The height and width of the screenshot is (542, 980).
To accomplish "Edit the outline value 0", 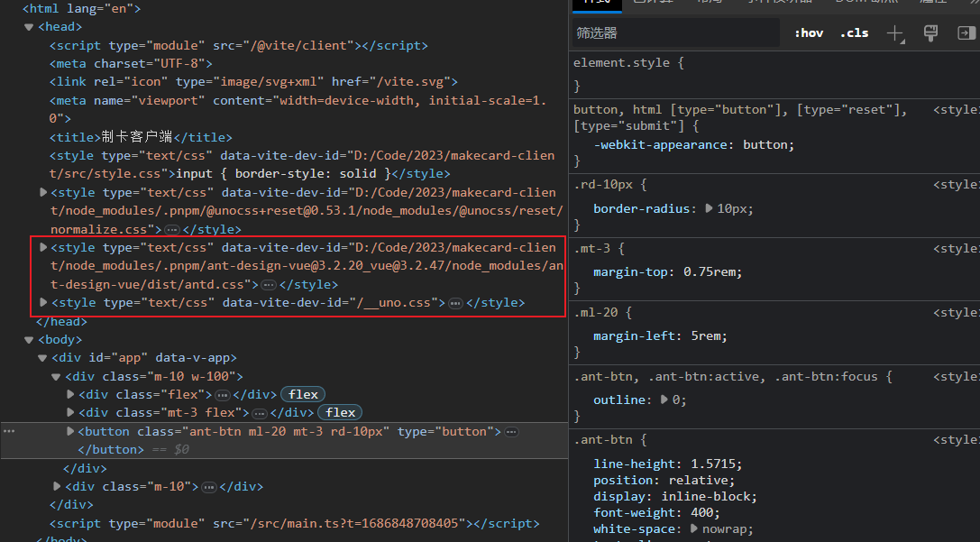I will point(676,400).
